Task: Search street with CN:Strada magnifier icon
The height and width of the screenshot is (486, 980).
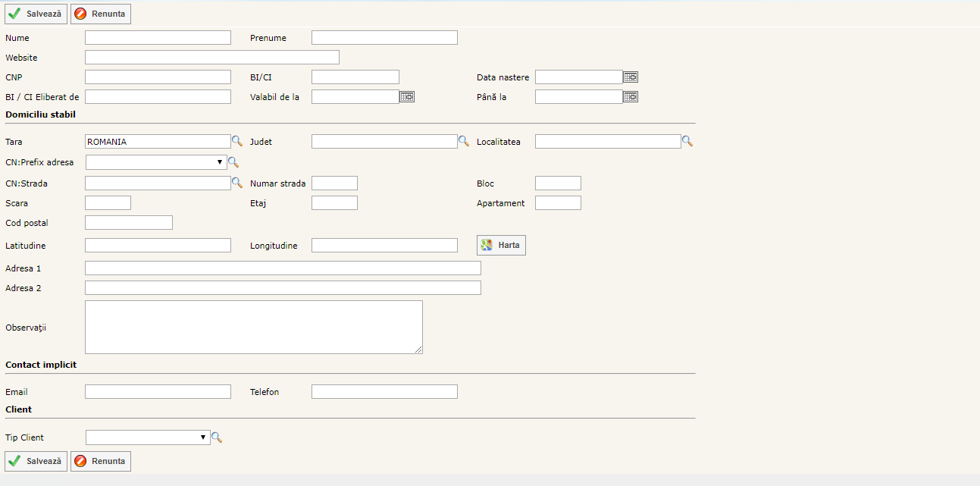Action: (237, 183)
